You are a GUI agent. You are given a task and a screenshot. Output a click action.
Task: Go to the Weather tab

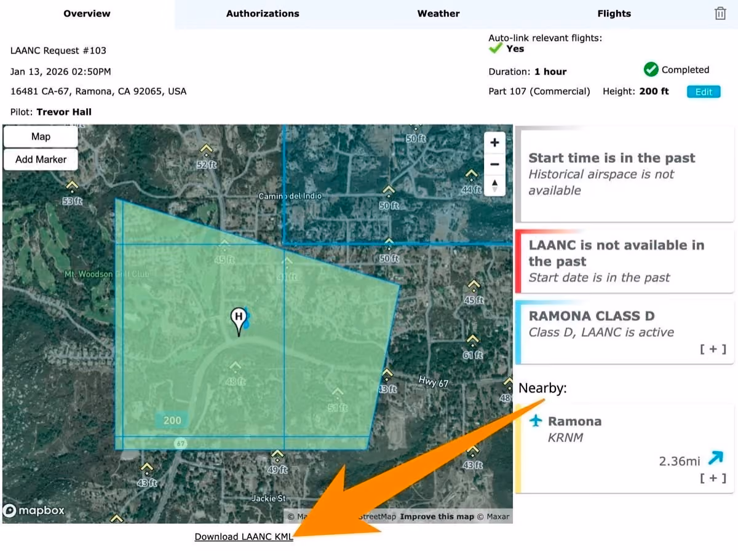click(438, 14)
